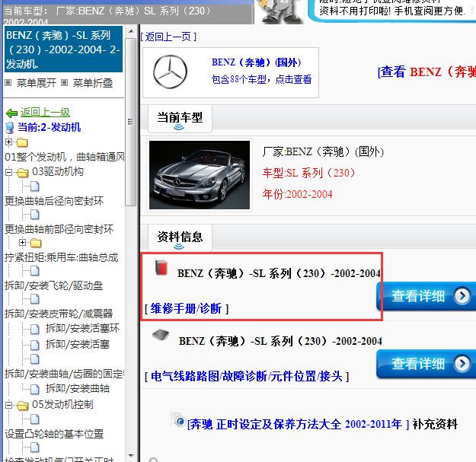Select 05发动机控制 tree item
476x462 pixels.
pyautogui.click(x=62, y=404)
